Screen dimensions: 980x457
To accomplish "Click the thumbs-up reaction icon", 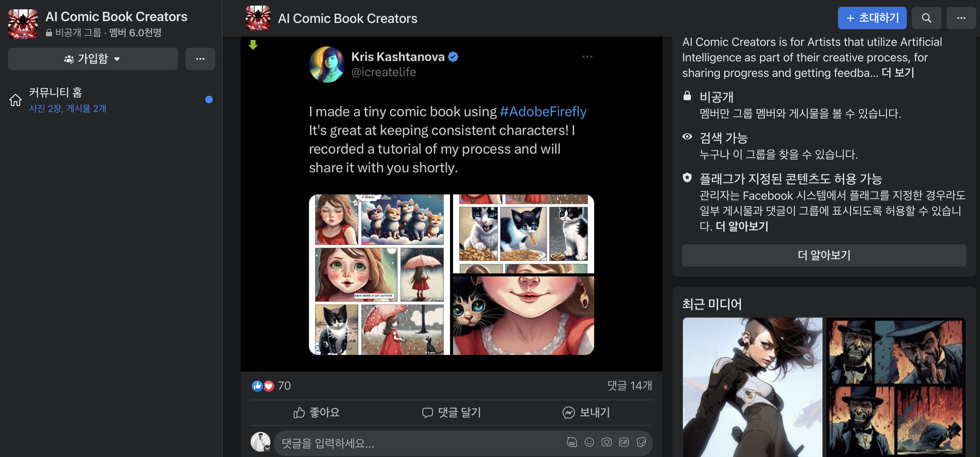I will [x=257, y=386].
